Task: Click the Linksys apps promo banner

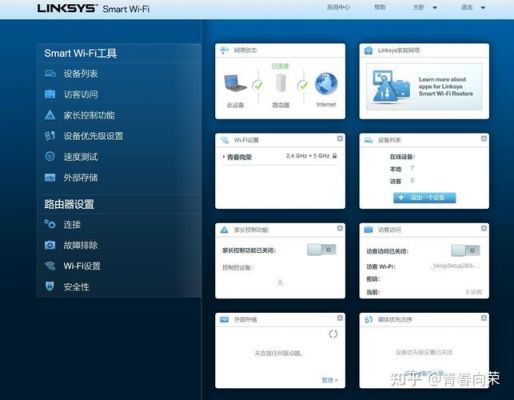Action: (424, 87)
